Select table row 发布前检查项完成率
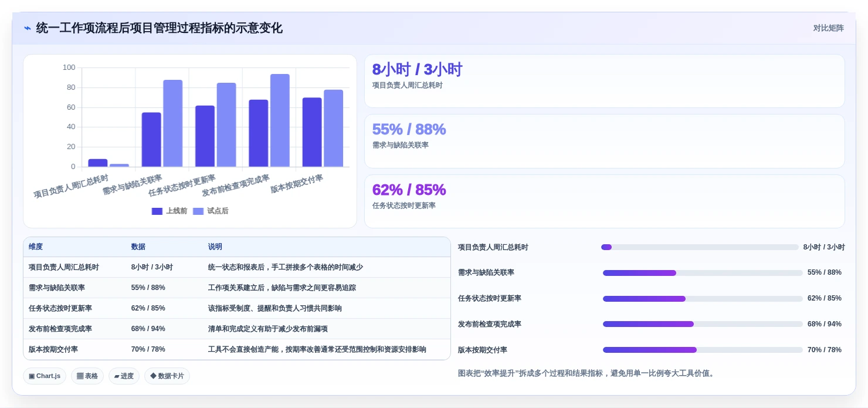This screenshot has width=868, height=408. pos(237,329)
